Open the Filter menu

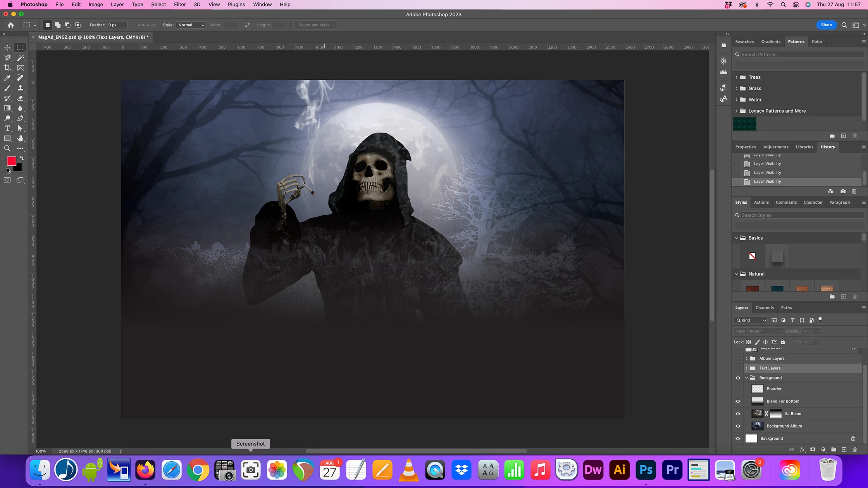179,5
